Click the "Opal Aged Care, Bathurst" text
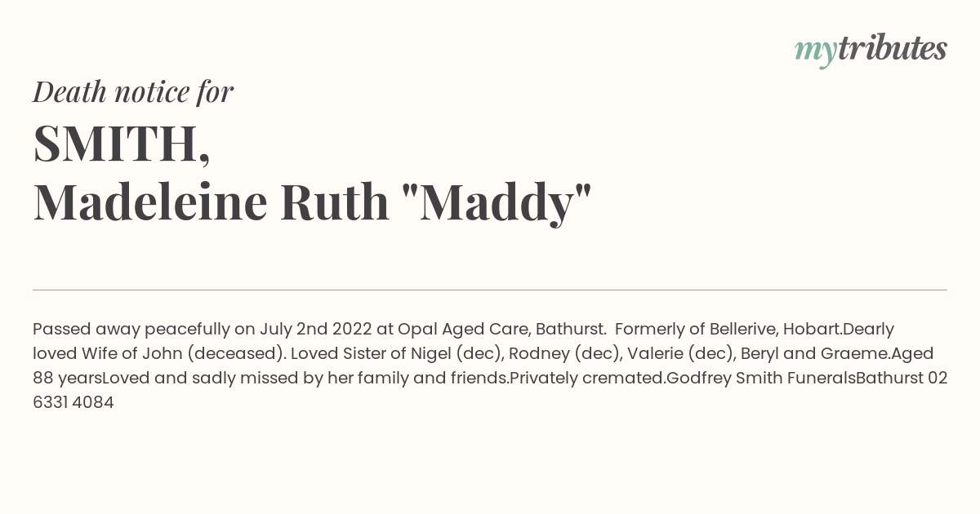Viewport: 980px width, 514px height. (501, 329)
